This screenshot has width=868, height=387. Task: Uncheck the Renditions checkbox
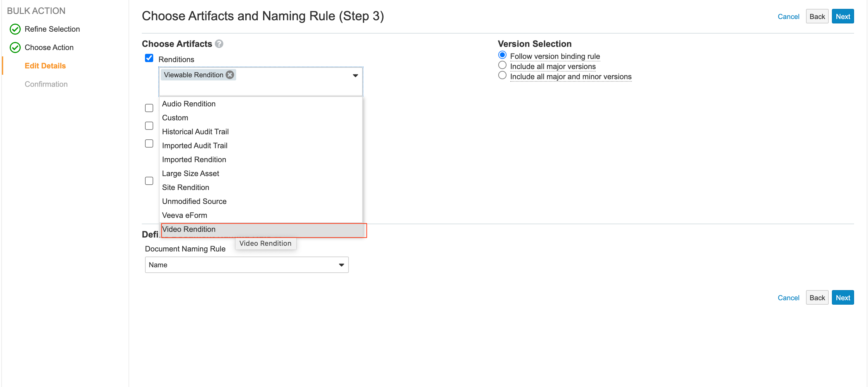(x=149, y=58)
